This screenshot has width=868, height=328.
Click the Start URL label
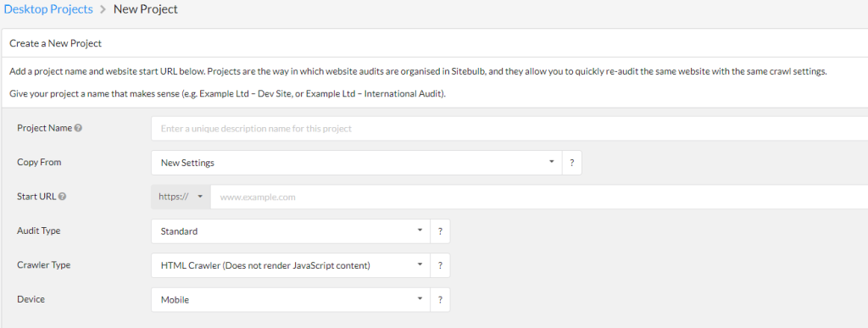(36, 197)
